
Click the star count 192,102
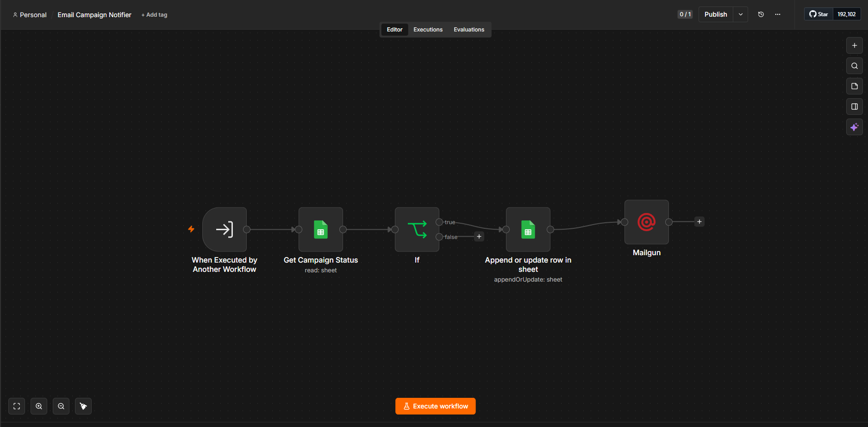point(847,14)
